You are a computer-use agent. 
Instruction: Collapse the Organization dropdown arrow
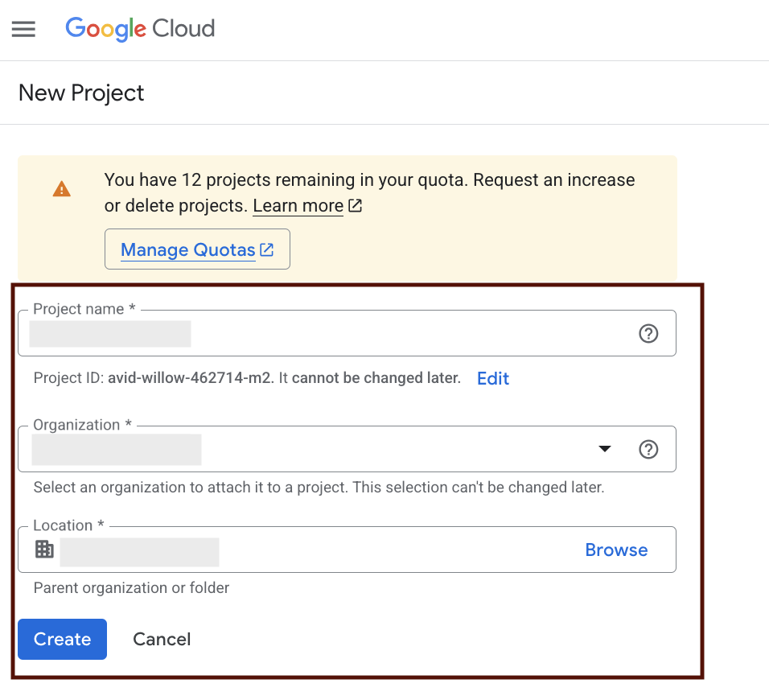click(605, 450)
